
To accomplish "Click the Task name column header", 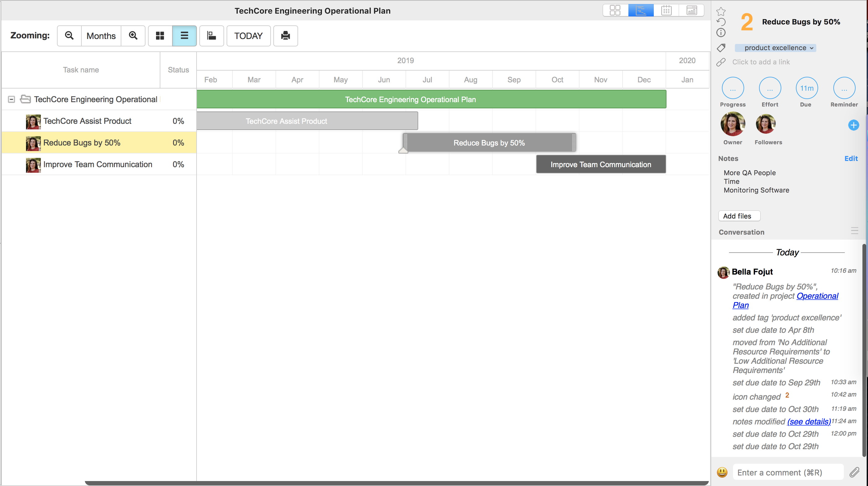I will click(81, 70).
